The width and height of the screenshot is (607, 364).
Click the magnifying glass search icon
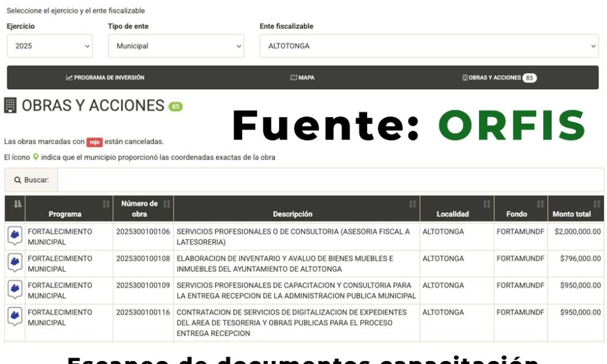(18, 180)
